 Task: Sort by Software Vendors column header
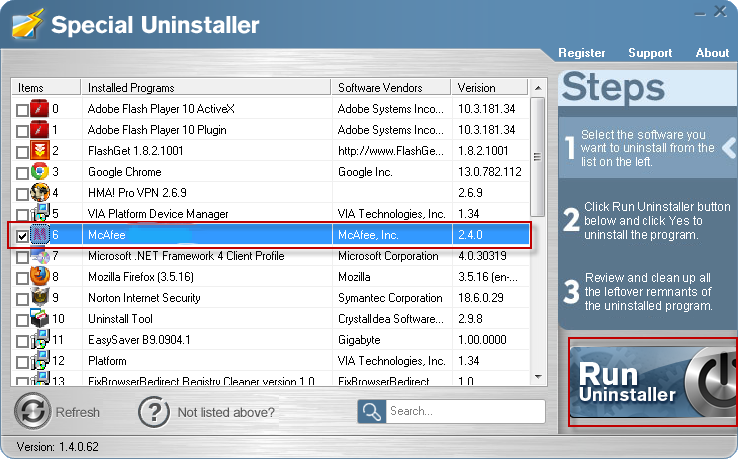point(392,88)
